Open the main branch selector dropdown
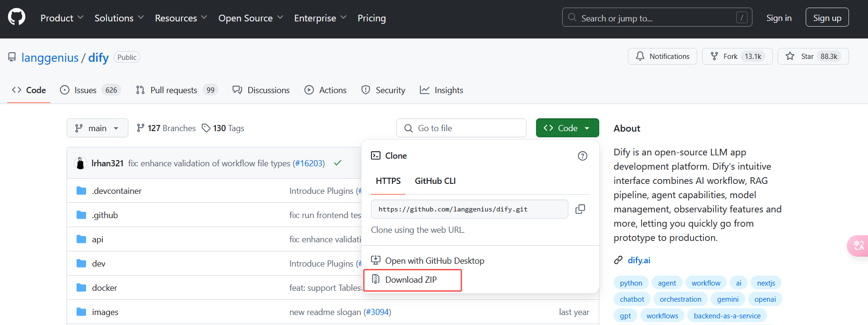Image resolution: width=868 pixels, height=325 pixels. coord(97,128)
